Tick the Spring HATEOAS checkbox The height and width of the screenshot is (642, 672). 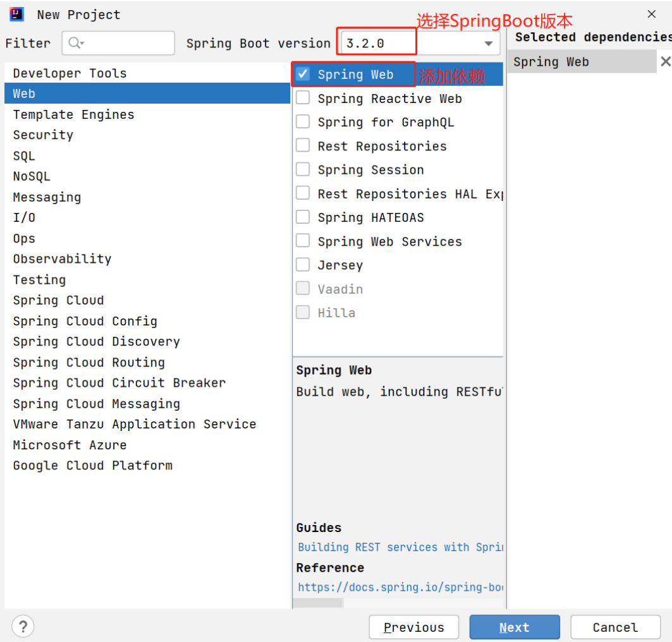click(303, 217)
